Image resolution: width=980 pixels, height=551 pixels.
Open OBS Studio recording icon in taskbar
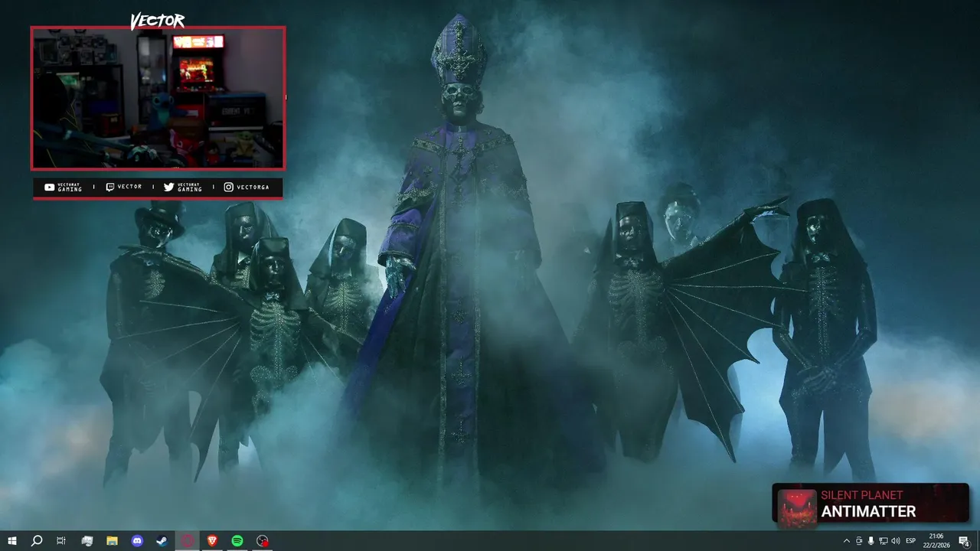263,541
